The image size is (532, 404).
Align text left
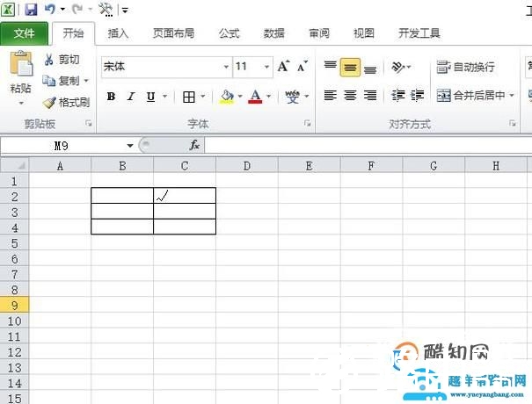click(x=330, y=96)
